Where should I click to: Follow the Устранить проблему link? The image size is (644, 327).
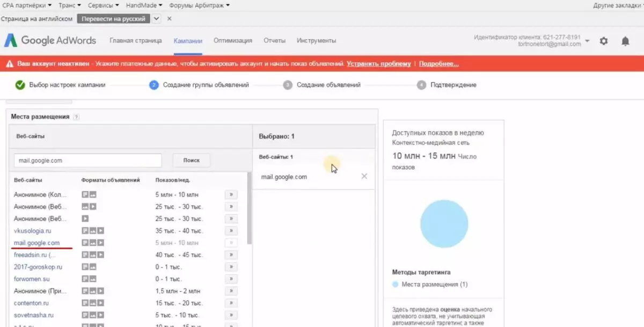click(379, 63)
